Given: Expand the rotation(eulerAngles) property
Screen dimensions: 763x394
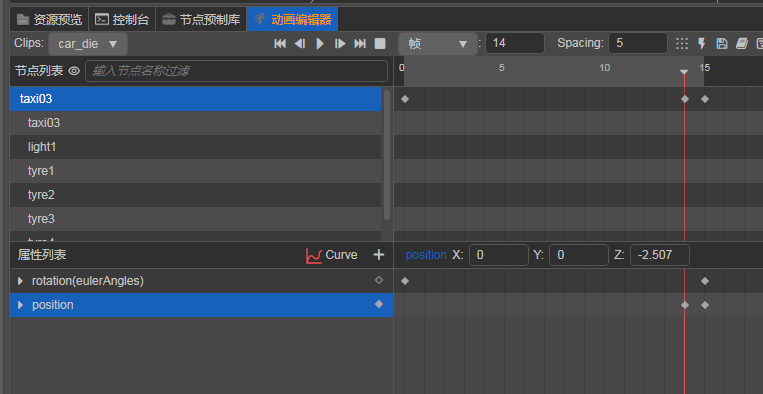Looking at the screenshot, I should 20,281.
